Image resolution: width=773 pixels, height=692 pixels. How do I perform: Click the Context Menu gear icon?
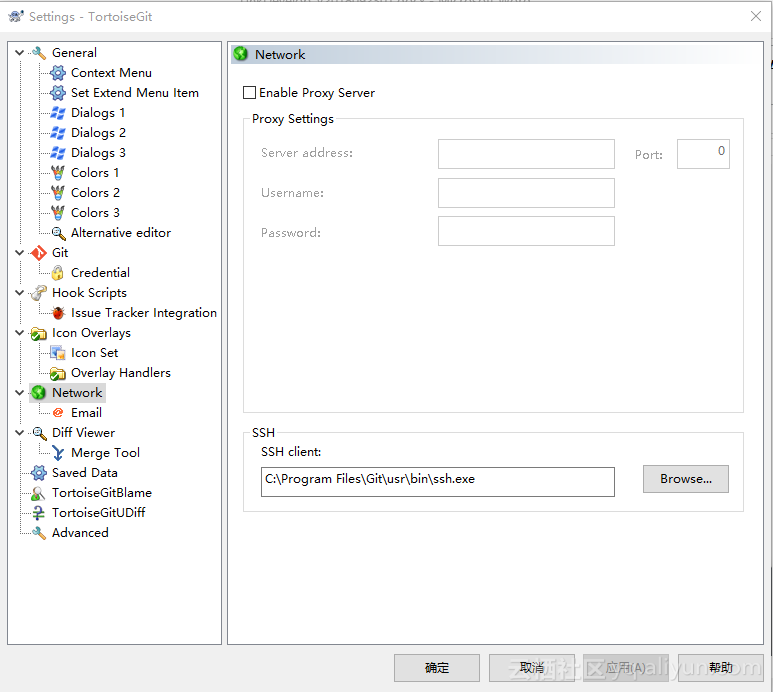click(58, 73)
